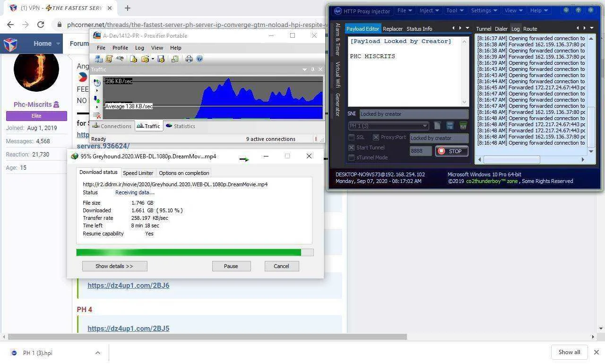Expand the arrow below the up/down traffic icon
This screenshot has height=364, width=605.
coord(97,107)
